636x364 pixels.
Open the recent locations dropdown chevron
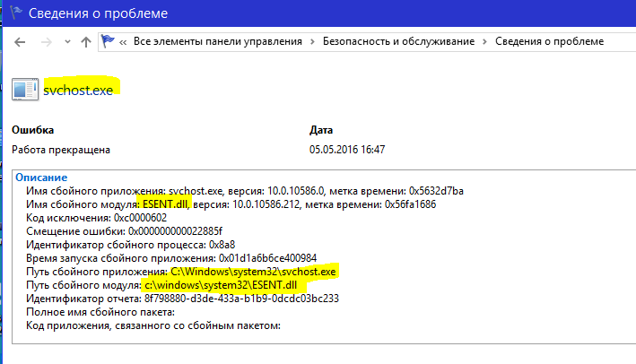pos(67,42)
